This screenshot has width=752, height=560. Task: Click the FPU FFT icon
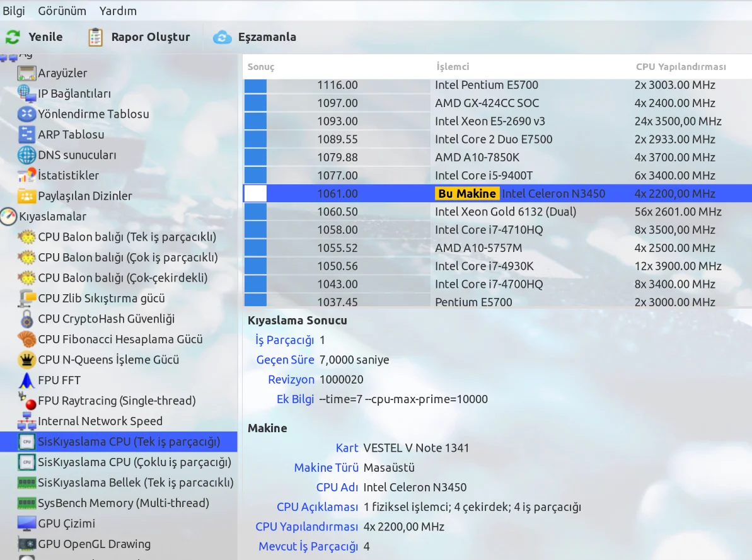[27, 380]
